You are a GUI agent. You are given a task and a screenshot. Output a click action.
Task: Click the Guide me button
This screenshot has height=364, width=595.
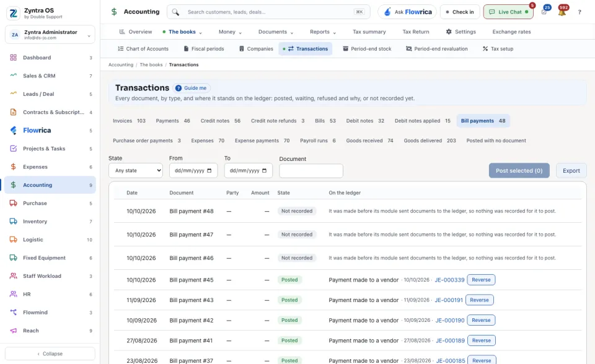(192, 88)
